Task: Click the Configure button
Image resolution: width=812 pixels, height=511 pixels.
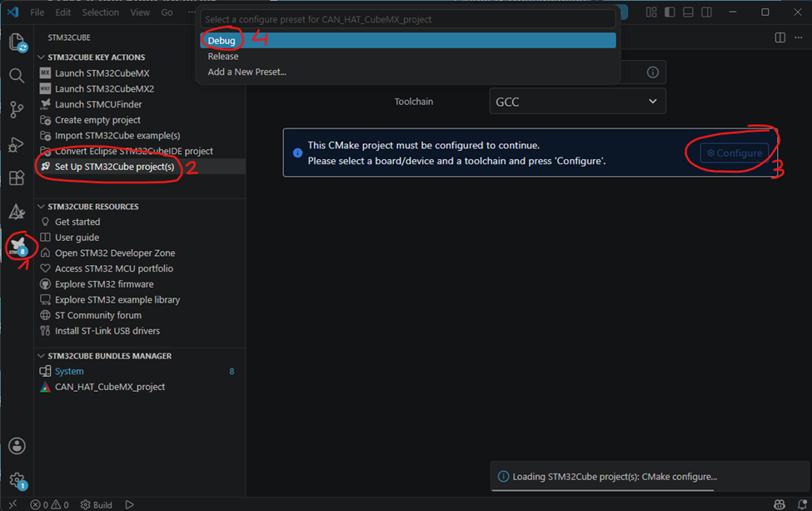Action: point(735,153)
